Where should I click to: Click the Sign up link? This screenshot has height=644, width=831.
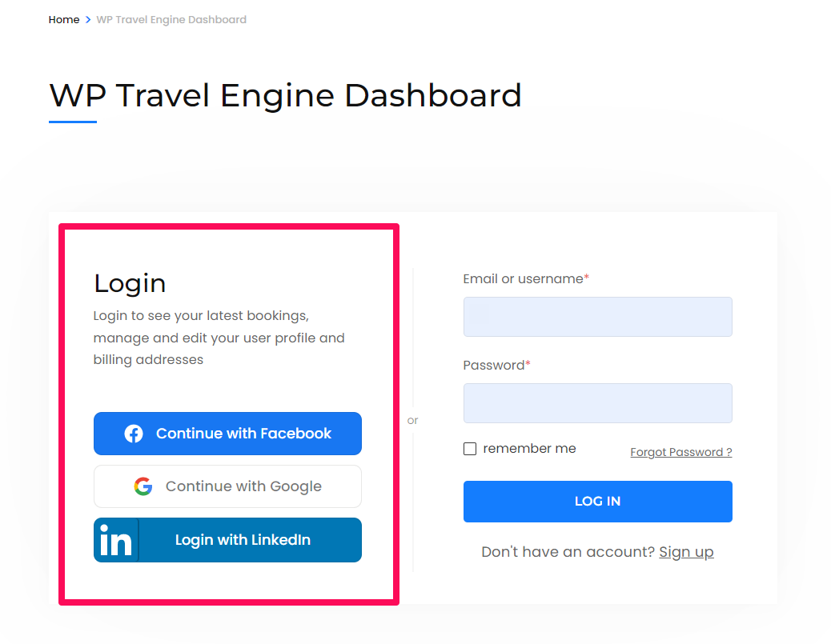pyautogui.click(x=686, y=551)
